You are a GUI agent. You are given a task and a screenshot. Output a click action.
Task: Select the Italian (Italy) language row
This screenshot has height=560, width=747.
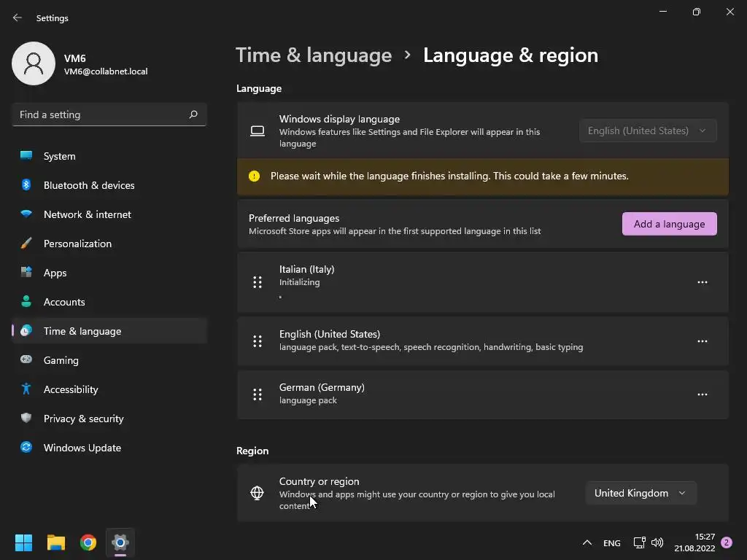tap(483, 282)
